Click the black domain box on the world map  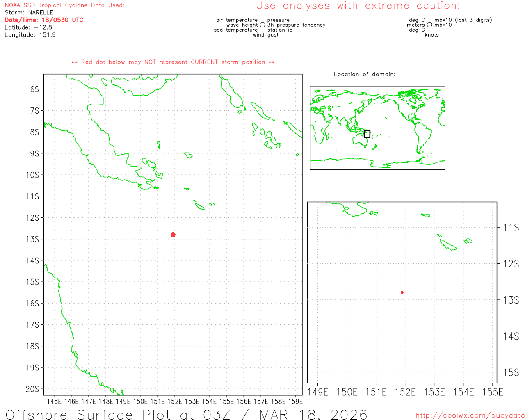point(367,134)
